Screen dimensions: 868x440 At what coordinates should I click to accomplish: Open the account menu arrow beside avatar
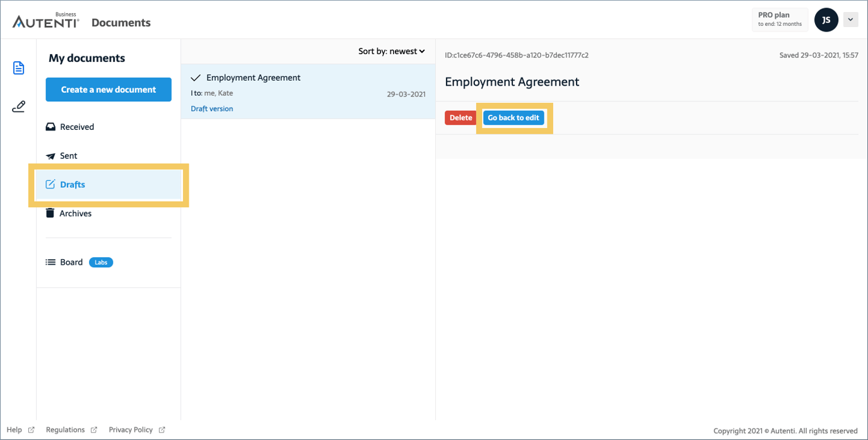pyautogui.click(x=850, y=20)
